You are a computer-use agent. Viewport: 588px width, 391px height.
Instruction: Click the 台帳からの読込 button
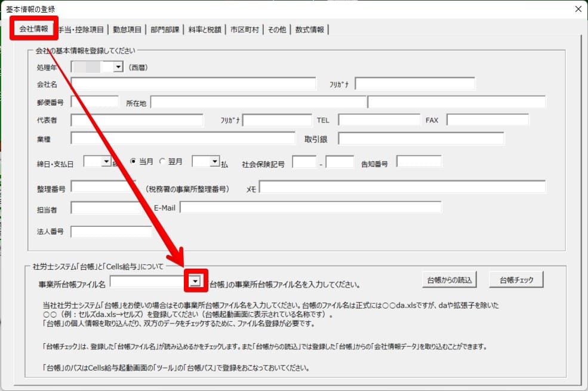(x=449, y=279)
